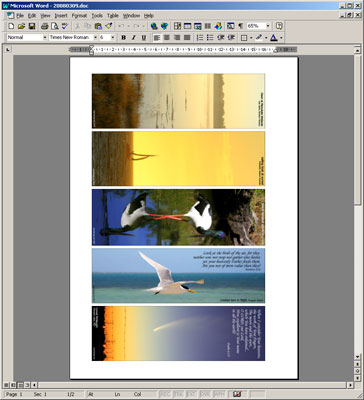Insert a table
The width and height of the screenshot is (364, 400).
pos(188,26)
